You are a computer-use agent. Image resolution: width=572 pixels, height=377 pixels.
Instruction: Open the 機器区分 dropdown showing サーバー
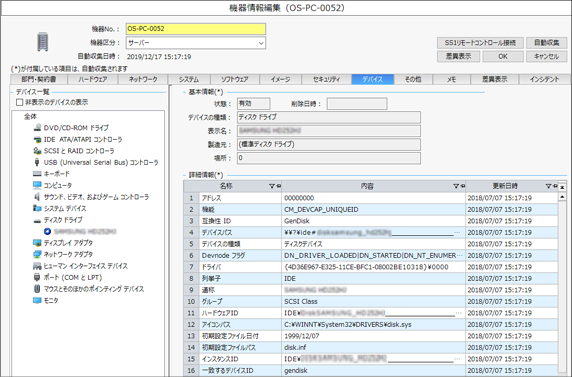tap(196, 43)
